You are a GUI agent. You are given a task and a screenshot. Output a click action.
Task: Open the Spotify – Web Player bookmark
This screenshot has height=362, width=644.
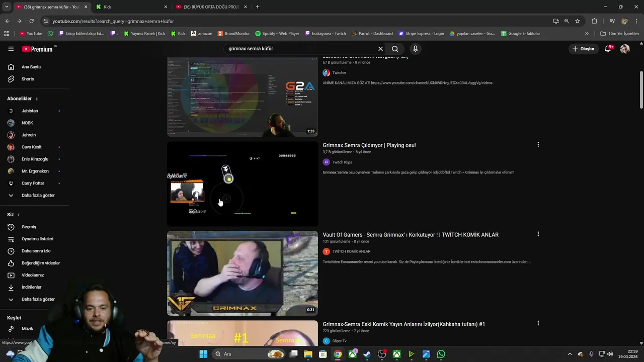click(277, 34)
